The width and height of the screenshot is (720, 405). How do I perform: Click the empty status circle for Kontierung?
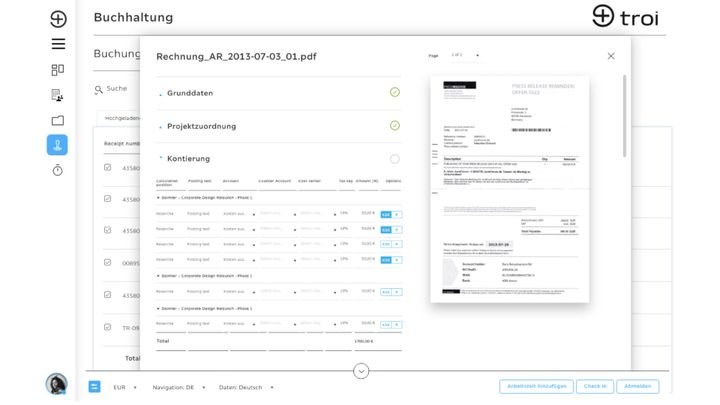(x=394, y=159)
